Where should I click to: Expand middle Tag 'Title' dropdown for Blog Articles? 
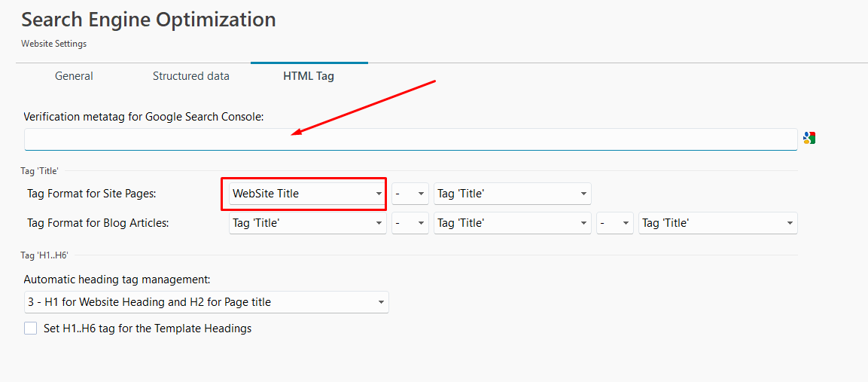tap(512, 223)
